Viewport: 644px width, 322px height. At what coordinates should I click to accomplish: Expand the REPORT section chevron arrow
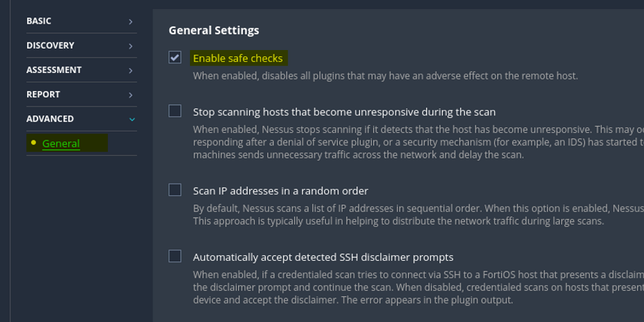point(131,95)
